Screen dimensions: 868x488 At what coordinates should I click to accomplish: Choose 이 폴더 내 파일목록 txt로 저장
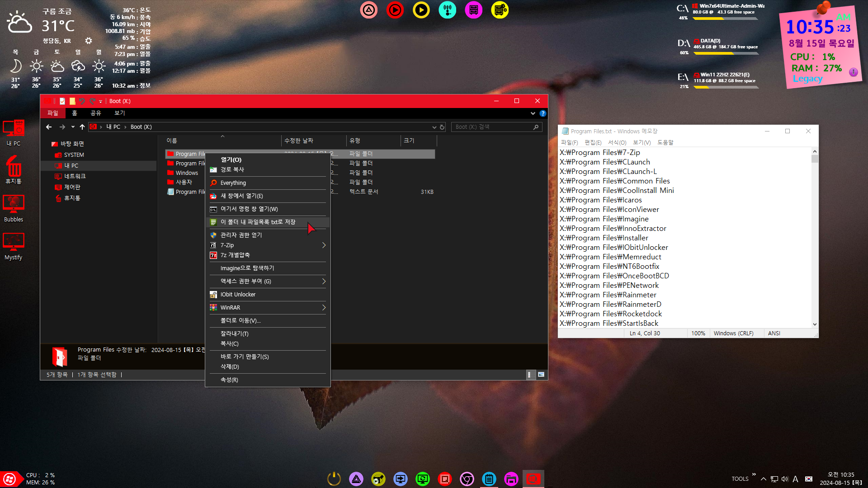click(268, 222)
